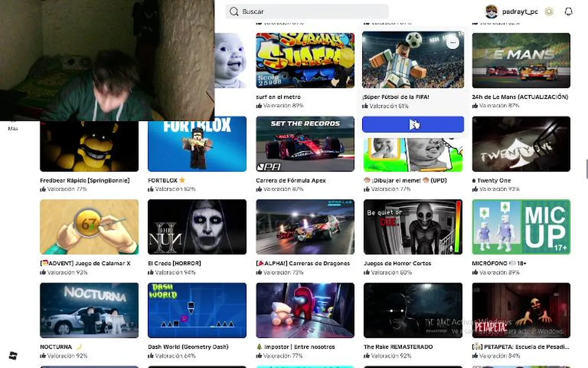Select the PETAPETA: Escuela de Pesadi... title
The image size is (588, 368).
point(521,347)
